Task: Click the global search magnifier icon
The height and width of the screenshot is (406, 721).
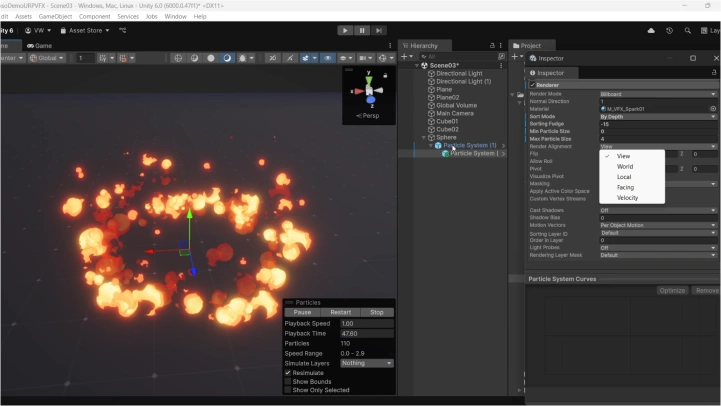Action: [687, 30]
